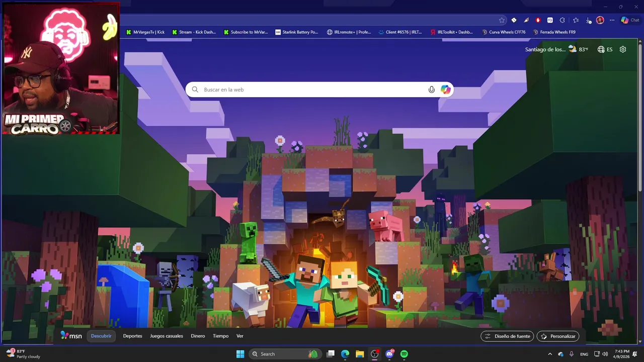The image size is (644, 362).
Task: Open Windows Start menu
Action: point(240,354)
